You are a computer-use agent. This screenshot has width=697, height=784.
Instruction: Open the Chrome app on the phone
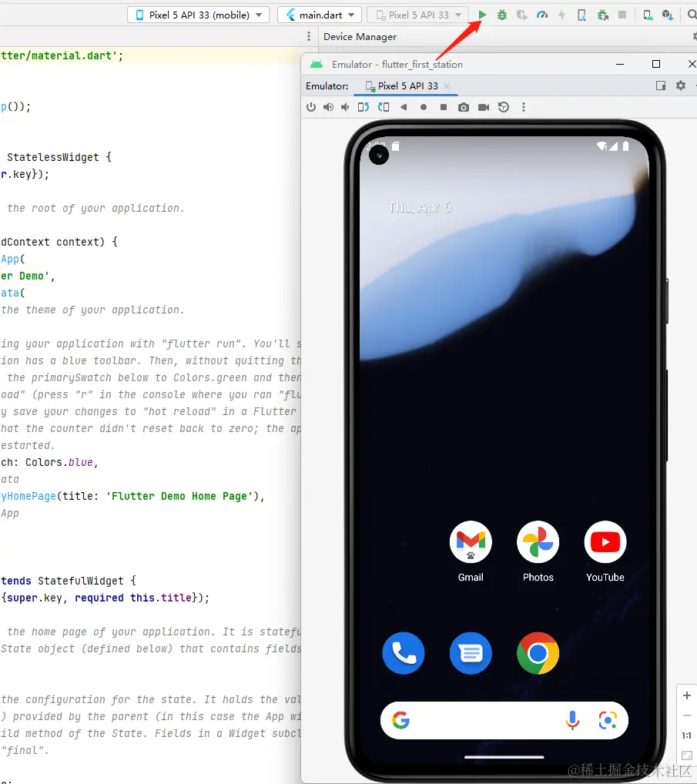pyautogui.click(x=538, y=653)
